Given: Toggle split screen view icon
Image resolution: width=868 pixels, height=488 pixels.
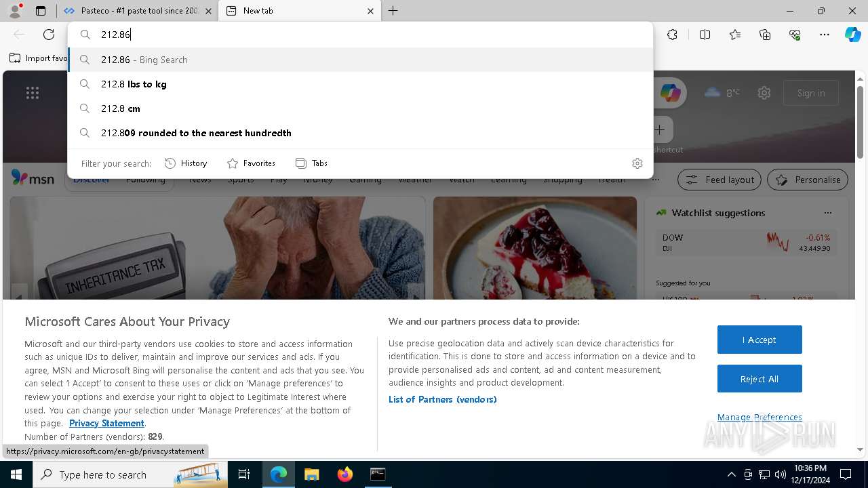Looking at the screenshot, I should pos(705,35).
